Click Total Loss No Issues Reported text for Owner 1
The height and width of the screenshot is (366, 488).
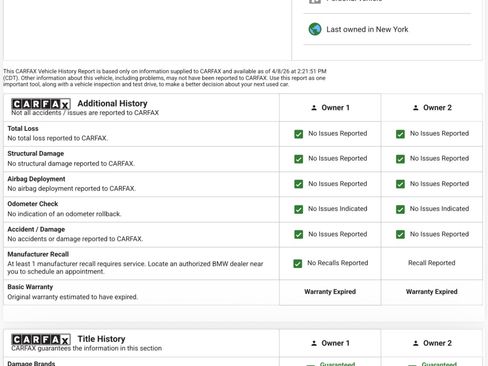click(338, 133)
